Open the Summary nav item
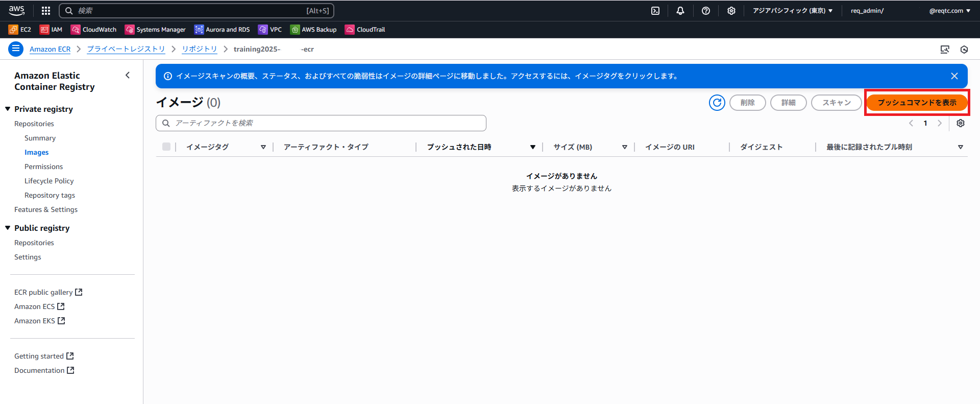 coord(40,138)
